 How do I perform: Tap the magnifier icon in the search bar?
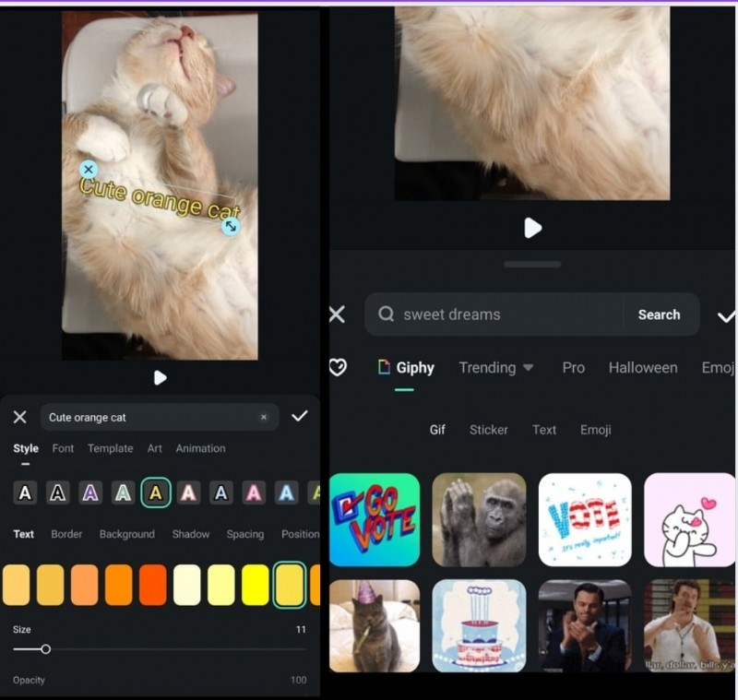(386, 314)
